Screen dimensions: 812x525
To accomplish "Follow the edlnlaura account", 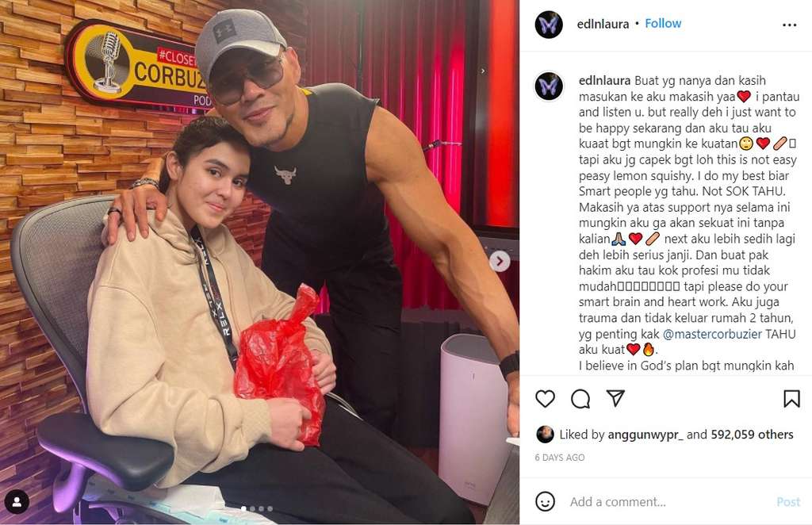I will tap(663, 23).
